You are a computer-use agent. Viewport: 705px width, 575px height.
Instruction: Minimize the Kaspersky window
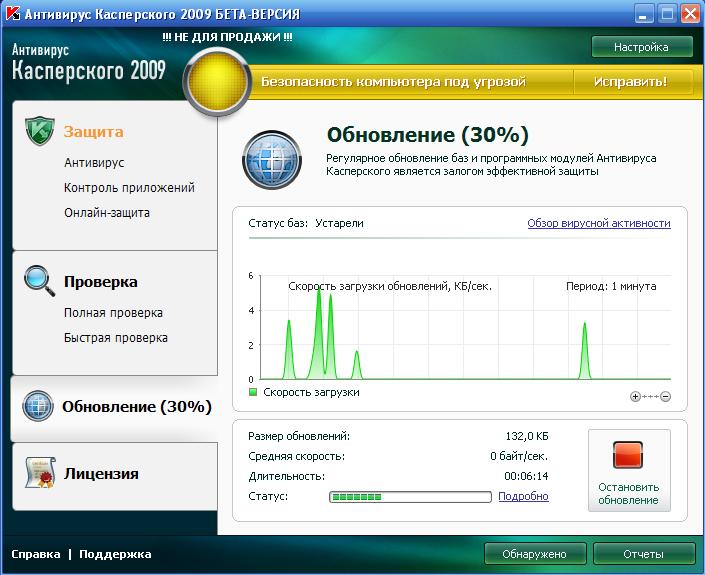point(643,14)
